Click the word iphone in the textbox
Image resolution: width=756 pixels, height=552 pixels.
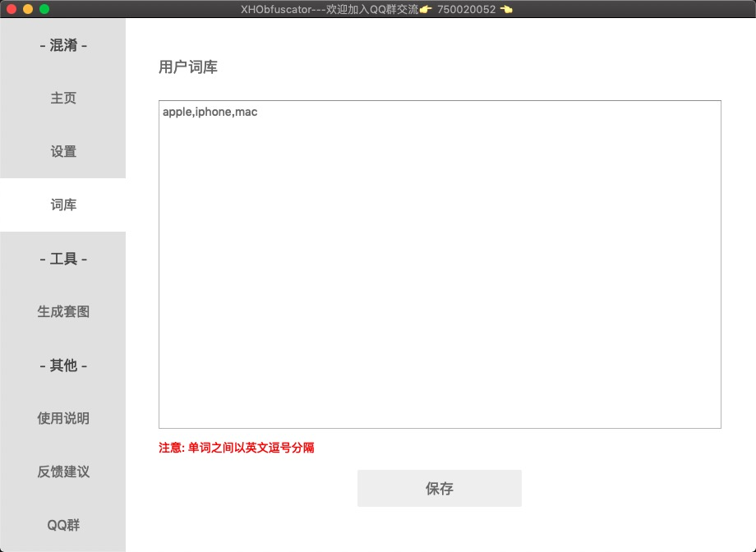[214, 112]
